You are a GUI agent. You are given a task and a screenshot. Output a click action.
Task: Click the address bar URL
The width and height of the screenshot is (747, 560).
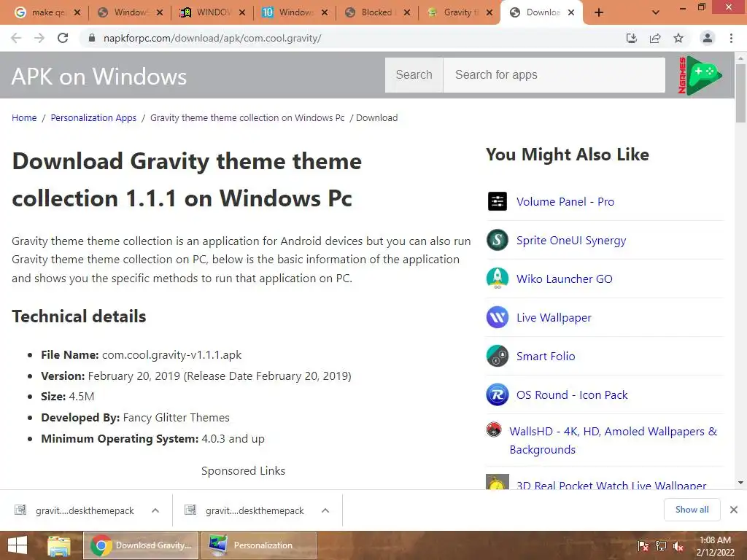pyautogui.click(x=212, y=38)
